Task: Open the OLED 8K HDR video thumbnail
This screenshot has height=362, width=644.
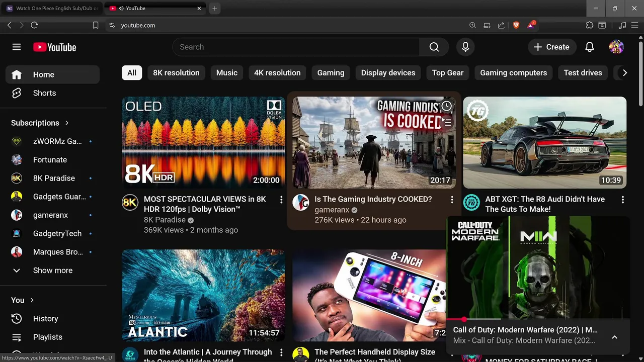Action: pos(203,143)
